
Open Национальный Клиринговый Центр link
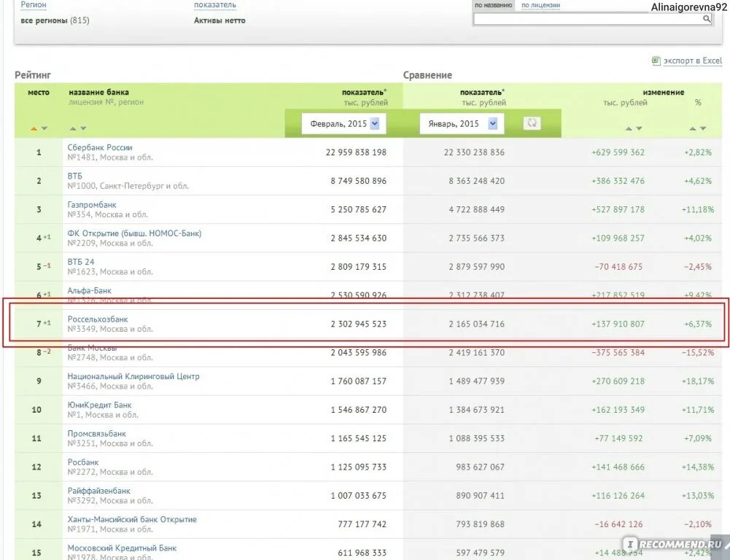coord(133,376)
